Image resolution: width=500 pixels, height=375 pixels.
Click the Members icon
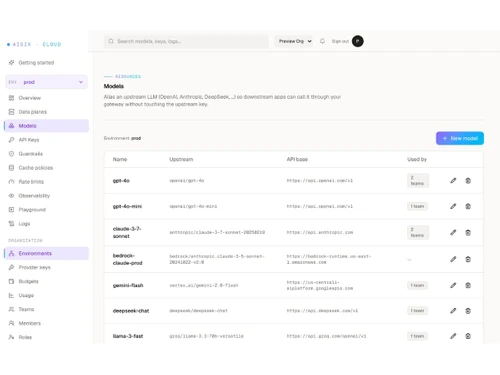coord(11,323)
